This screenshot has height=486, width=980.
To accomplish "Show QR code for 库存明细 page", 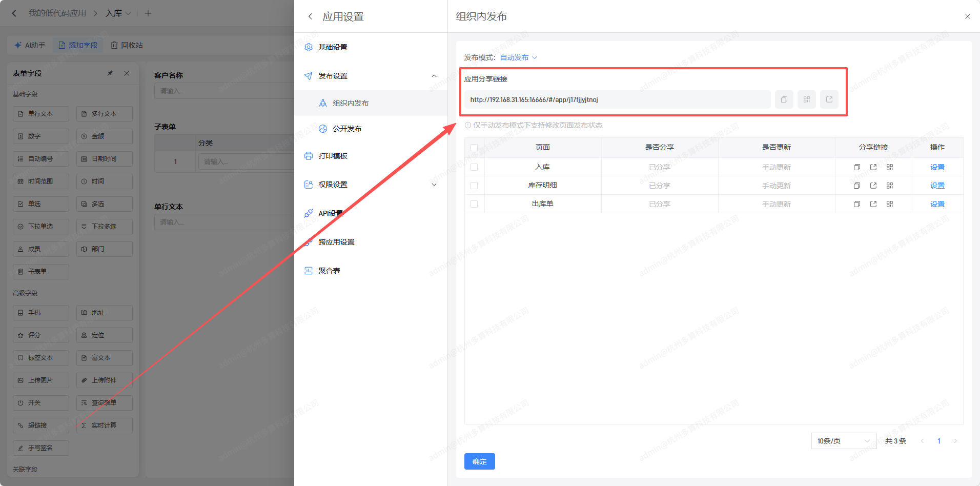I will tap(890, 186).
